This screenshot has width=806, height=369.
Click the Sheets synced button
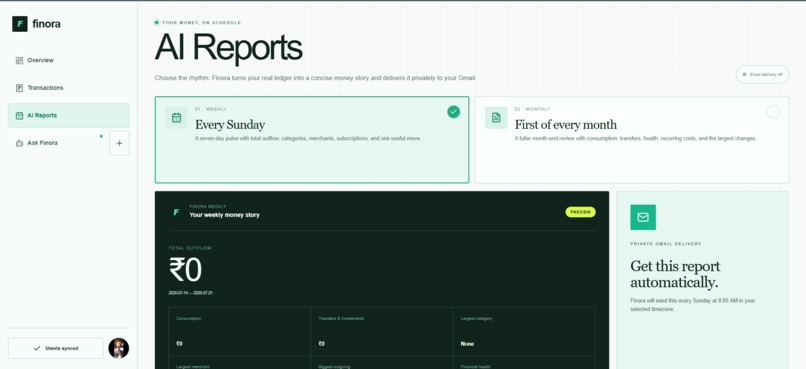pos(56,348)
